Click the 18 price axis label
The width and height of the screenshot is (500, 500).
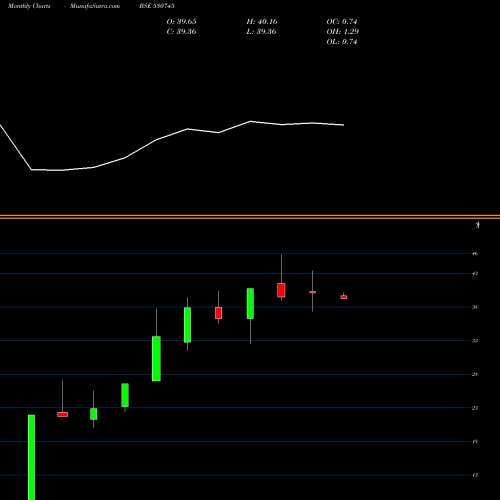click(475, 442)
